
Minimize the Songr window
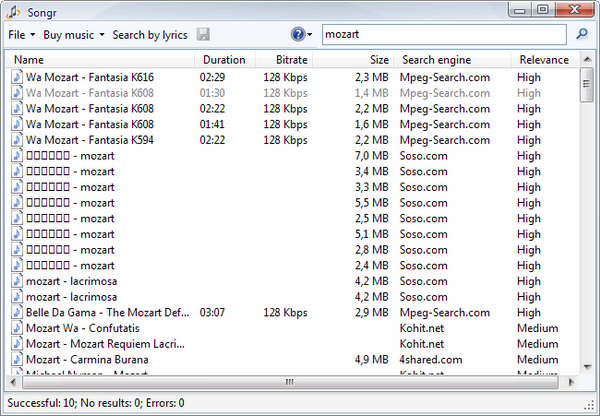520,10
